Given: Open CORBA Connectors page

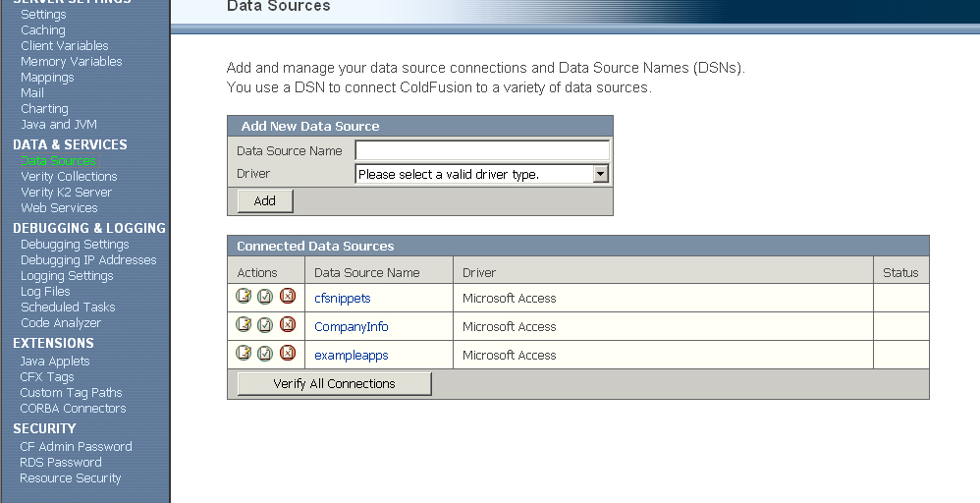Looking at the screenshot, I should (x=73, y=408).
